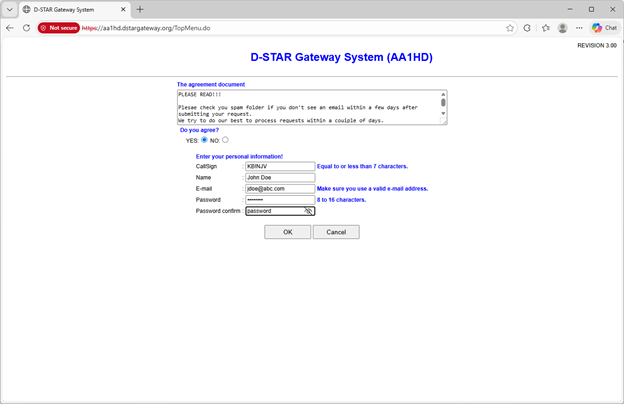Select the YES radio button

pyautogui.click(x=205, y=140)
